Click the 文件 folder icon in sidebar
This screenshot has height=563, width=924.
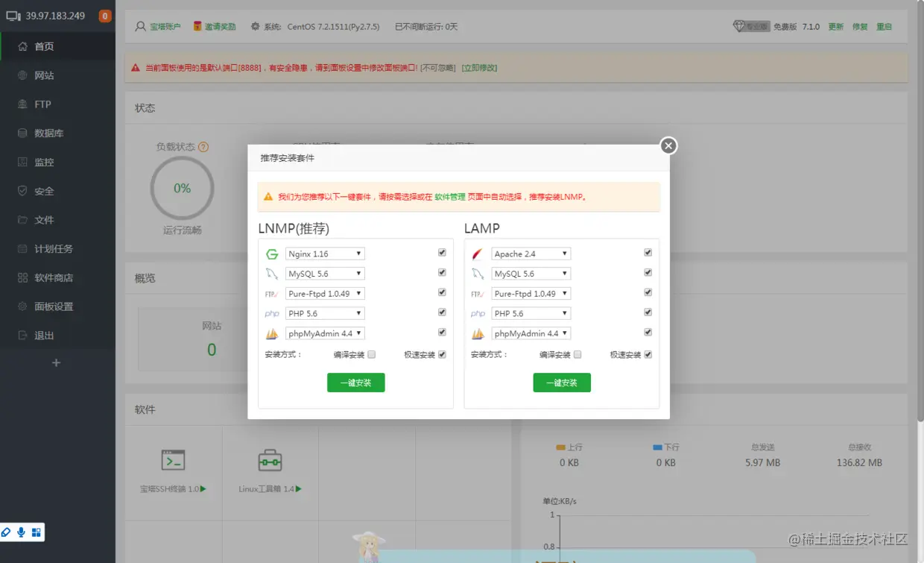coord(22,220)
